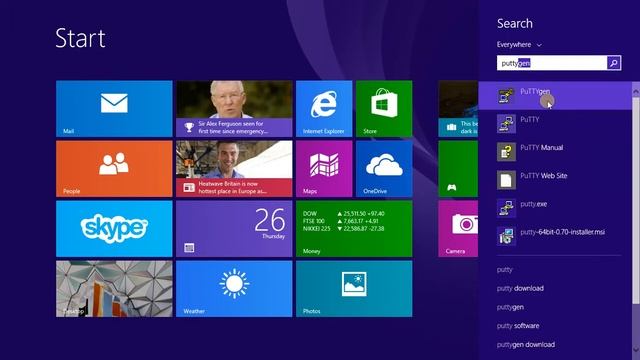640x360 pixels.
Task: Open the putty.exe file result
Action: (x=555, y=208)
